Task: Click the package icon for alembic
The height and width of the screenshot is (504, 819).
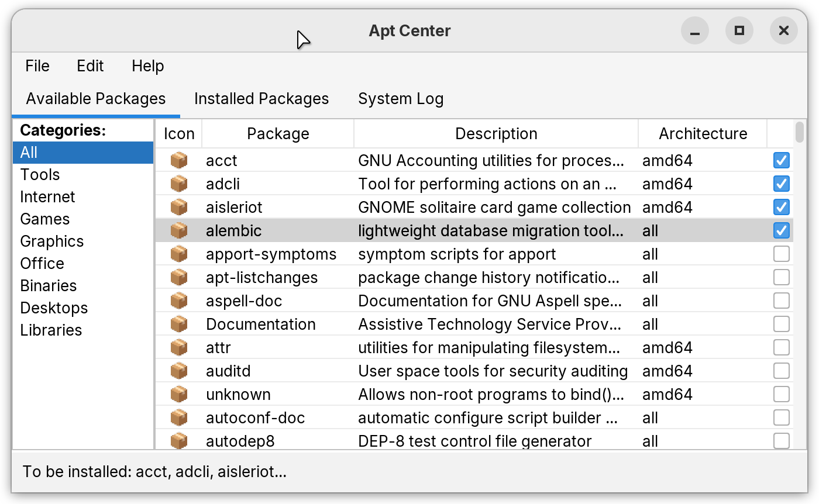Action: click(179, 230)
